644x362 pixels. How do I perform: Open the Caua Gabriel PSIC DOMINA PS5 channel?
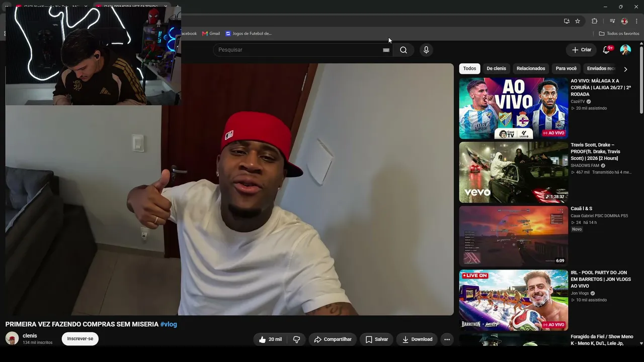pos(599,216)
